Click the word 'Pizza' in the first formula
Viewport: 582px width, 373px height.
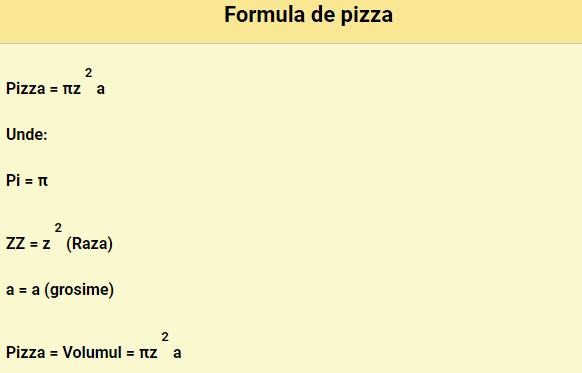tap(26, 89)
